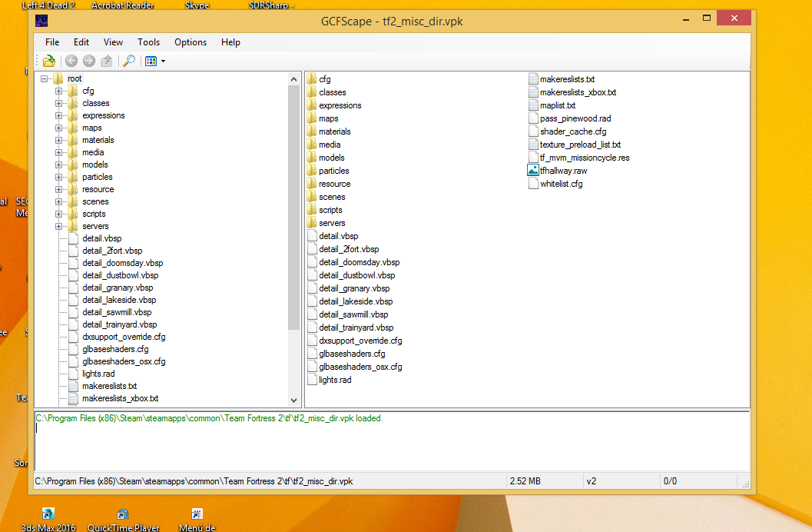Click the particles folder icon in right pane
This screenshot has width=812, height=532.
point(311,171)
